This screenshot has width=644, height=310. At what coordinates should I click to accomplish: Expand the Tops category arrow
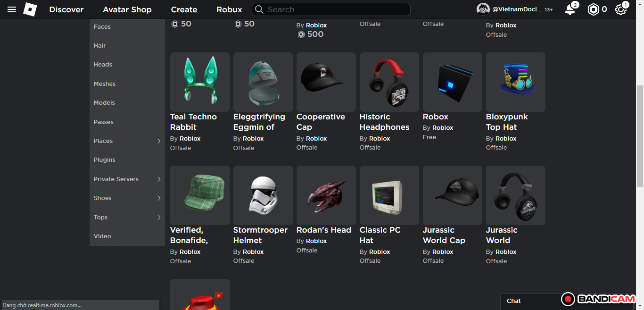pos(159,218)
